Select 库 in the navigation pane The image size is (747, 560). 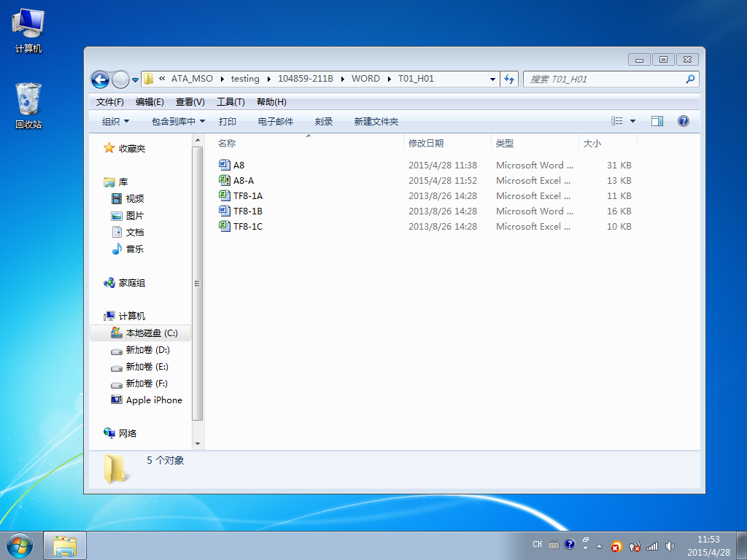[x=116, y=182]
